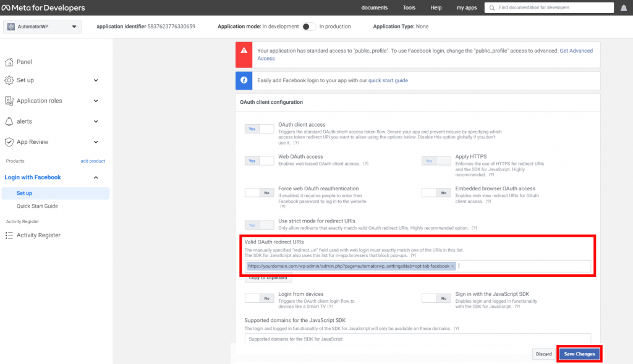Viewport: 633px width, 364px height.
Task: Toggle Login from devices switch
Action: tap(259, 298)
